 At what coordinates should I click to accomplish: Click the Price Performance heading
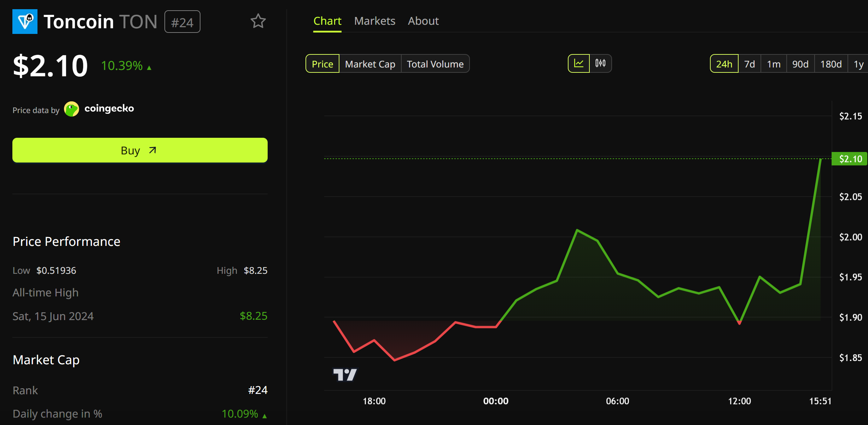tap(66, 242)
